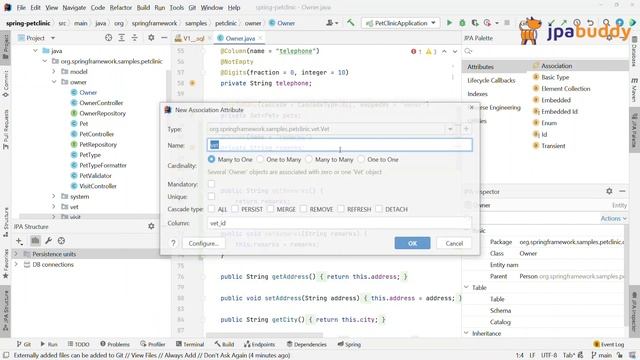The image size is (640, 360).
Task: Click the Select Opened File target icon
Action: [108, 38]
